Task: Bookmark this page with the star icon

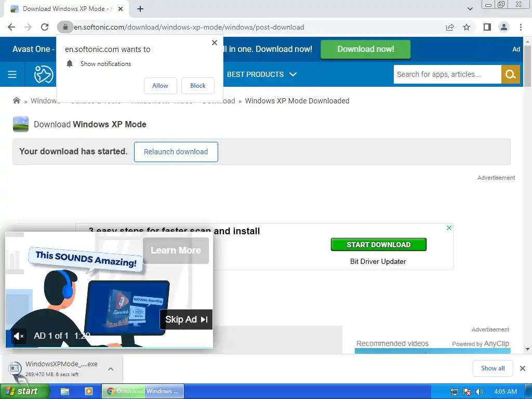Action: coord(467,27)
